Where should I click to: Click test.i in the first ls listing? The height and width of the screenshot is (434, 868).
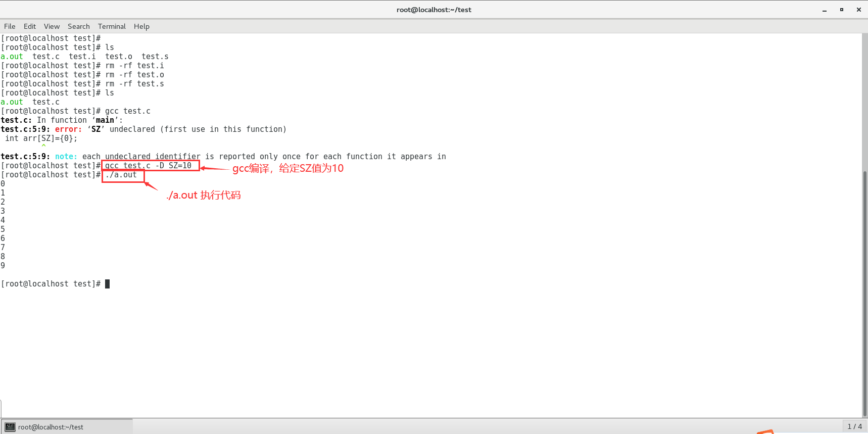pos(82,57)
